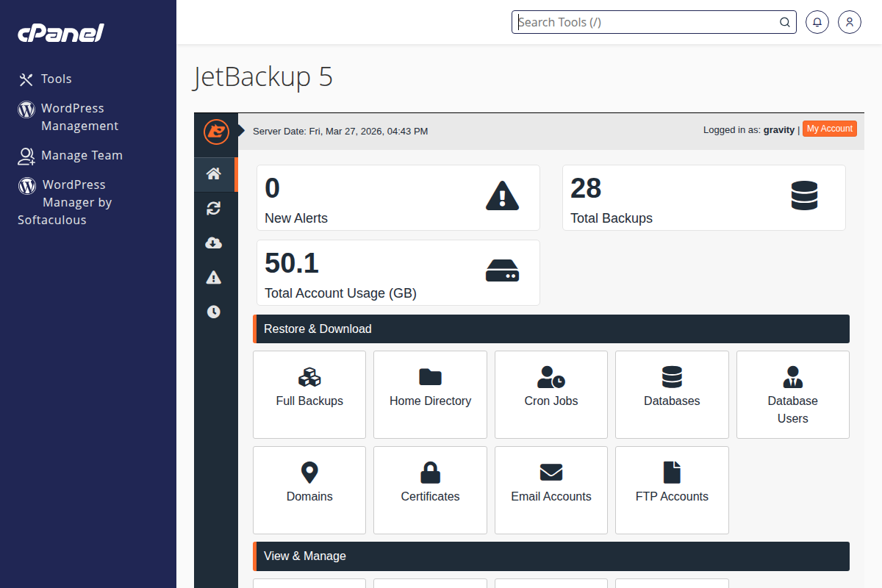This screenshot has width=882, height=588.
Task: Open Certificates tile
Action: point(430,490)
